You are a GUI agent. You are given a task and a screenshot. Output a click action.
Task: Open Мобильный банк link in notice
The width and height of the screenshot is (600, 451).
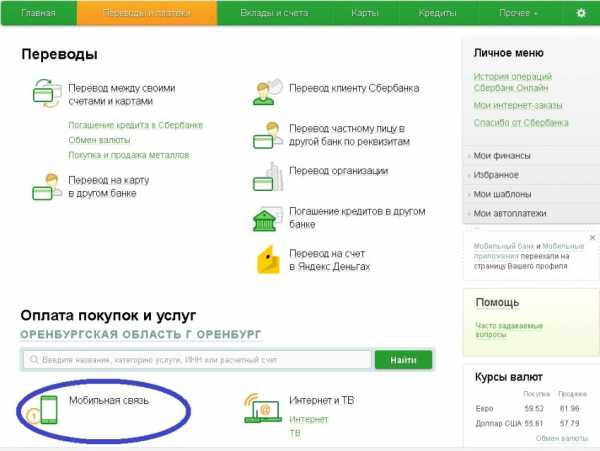(504, 246)
